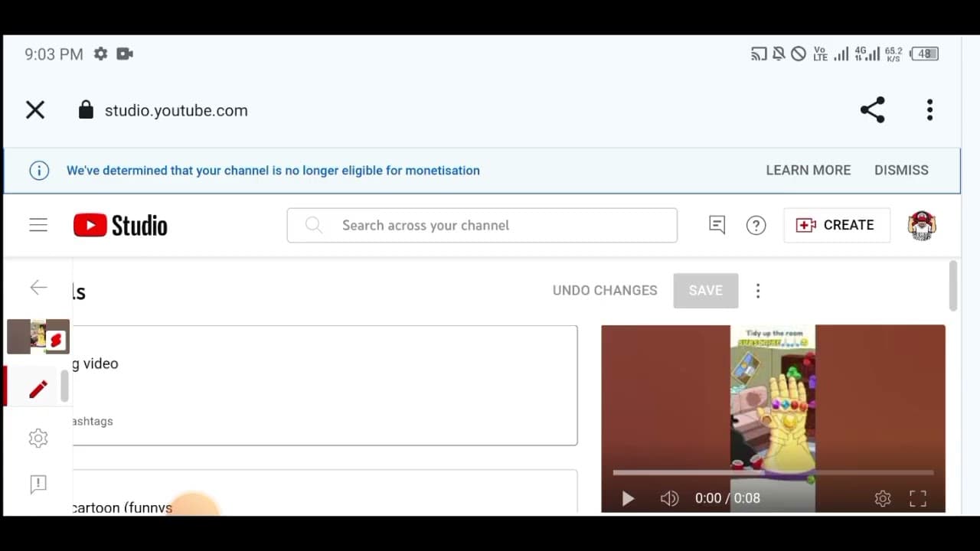Open the hamburger navigation menu
The image size is (980, 551).
(x=38, y=225)
